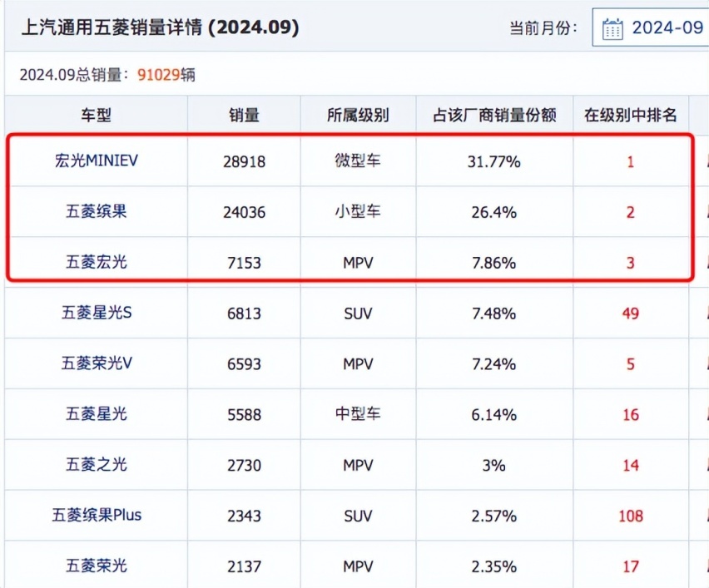
Task: Open the 五菱星光S model link
Action: (x=97, y=313)
